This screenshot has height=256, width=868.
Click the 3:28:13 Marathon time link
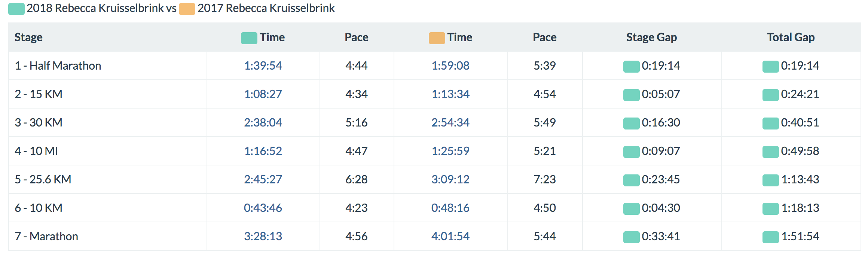click(x=263, y=237)
